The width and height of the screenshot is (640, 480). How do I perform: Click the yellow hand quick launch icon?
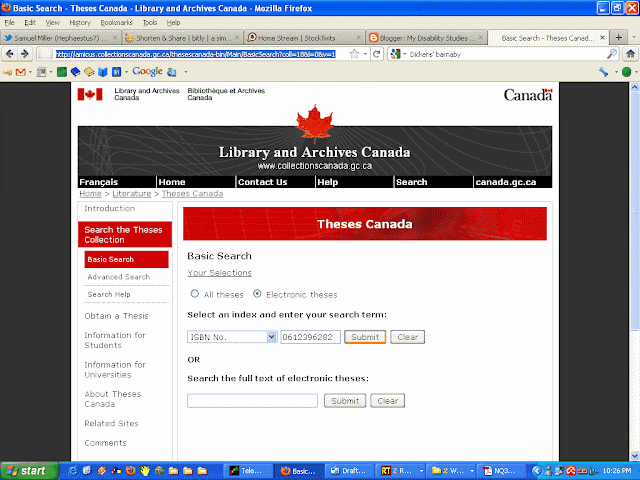pyautogui.click(x=144, y=471)
